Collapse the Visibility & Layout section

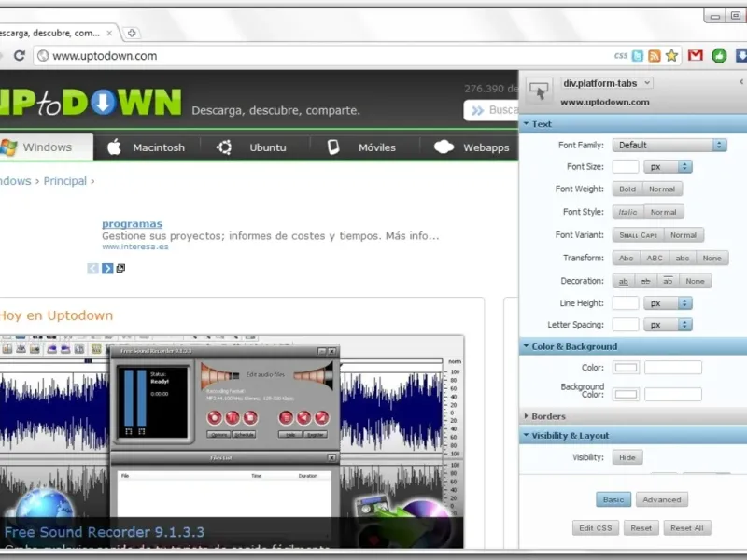pyautogui.click(x=633, y=435)
